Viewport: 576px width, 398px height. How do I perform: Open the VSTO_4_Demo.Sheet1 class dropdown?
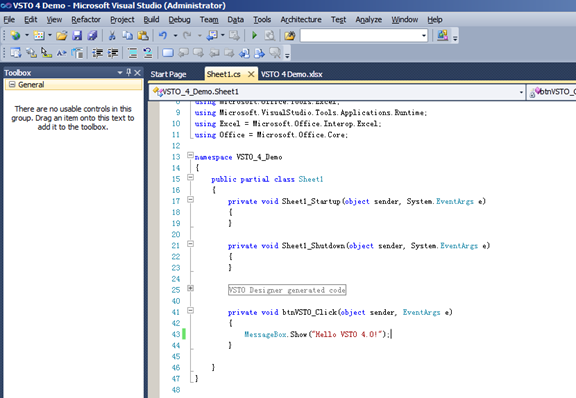[521, 92]
